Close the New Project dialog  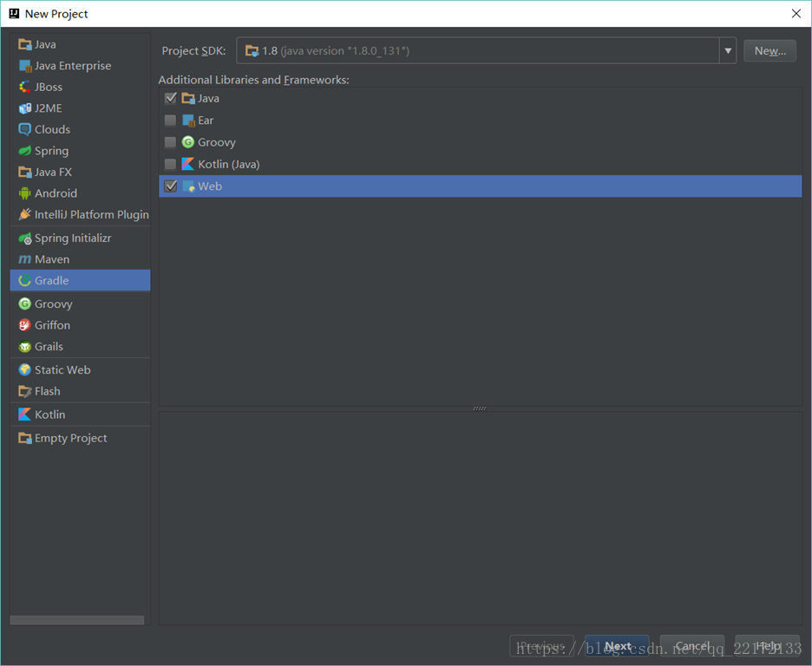pos(796,14)
